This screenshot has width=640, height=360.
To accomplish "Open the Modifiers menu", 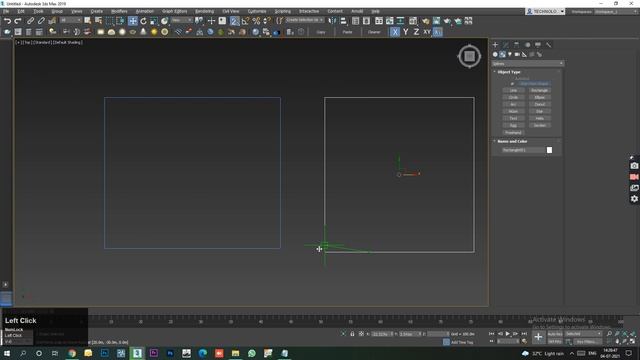I will 119,11.
